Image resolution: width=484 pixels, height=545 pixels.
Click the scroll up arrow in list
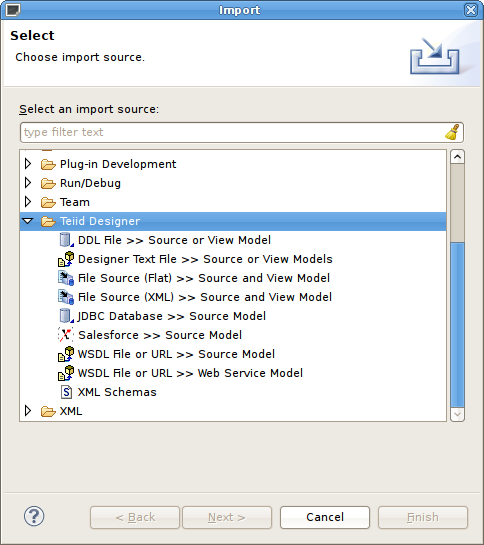pyautogui.click(x=457, y=157)
